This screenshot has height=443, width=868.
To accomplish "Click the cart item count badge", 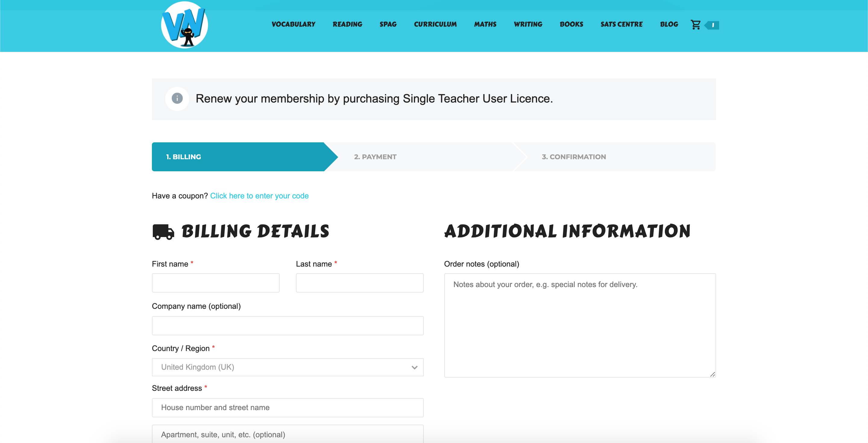I will pos(712,25).
